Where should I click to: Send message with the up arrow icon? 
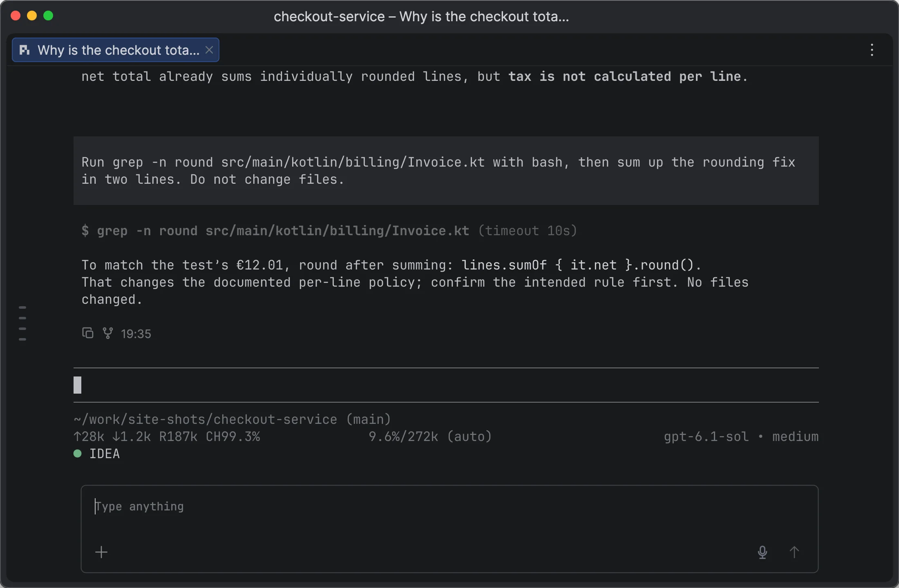coord(794,552)
